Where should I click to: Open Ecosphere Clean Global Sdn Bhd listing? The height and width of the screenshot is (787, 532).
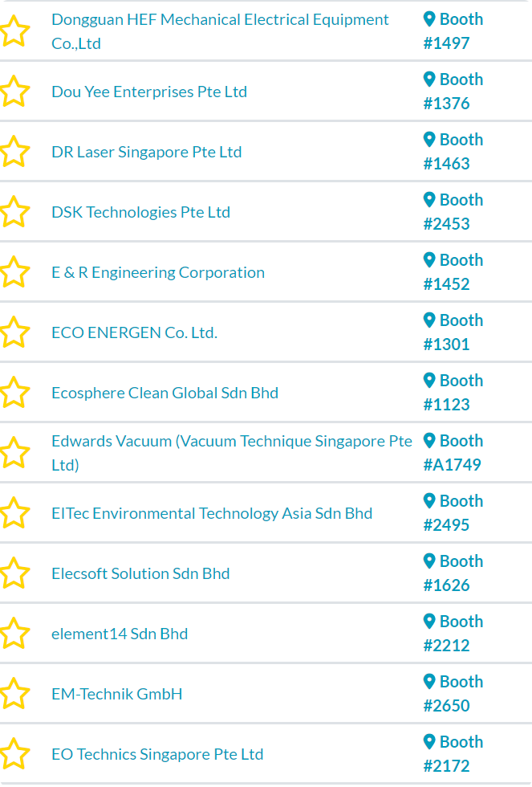[164, 393]
